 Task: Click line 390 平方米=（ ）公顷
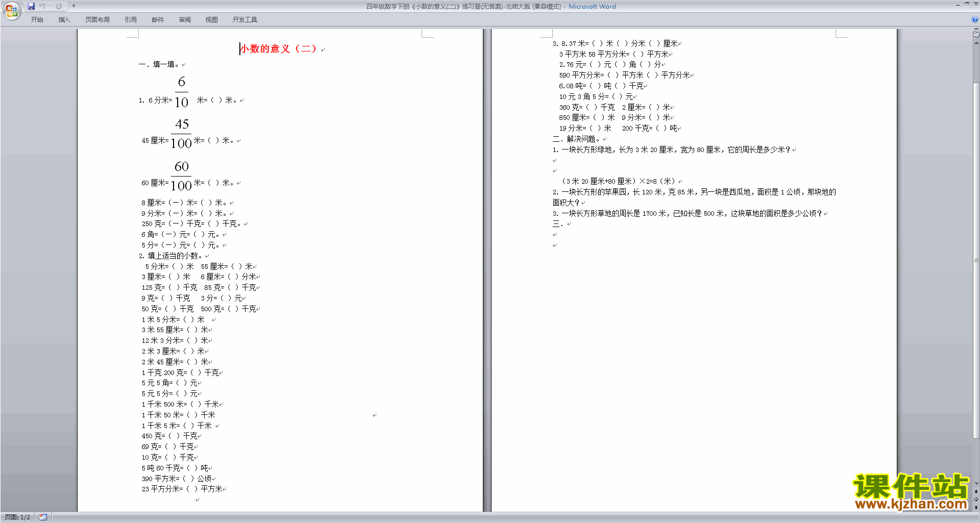point(177,479)
